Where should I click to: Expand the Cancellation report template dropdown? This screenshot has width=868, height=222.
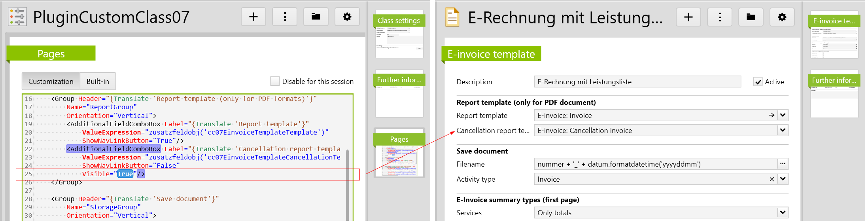point(783,131)
